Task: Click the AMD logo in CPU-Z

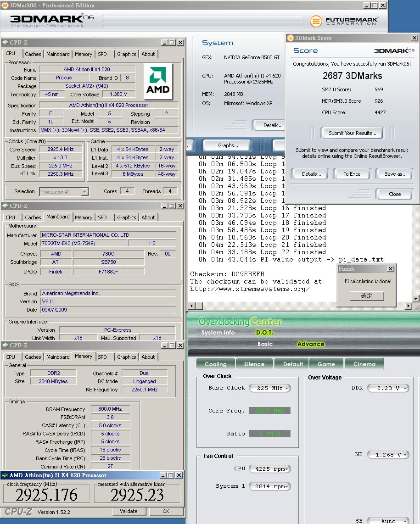Action: pos(158,82)
